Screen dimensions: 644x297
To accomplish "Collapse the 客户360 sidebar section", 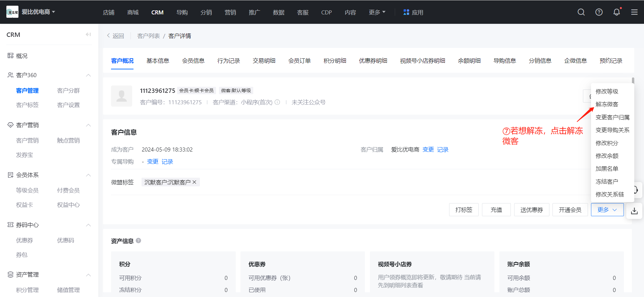I will click(x=88, y=75).
